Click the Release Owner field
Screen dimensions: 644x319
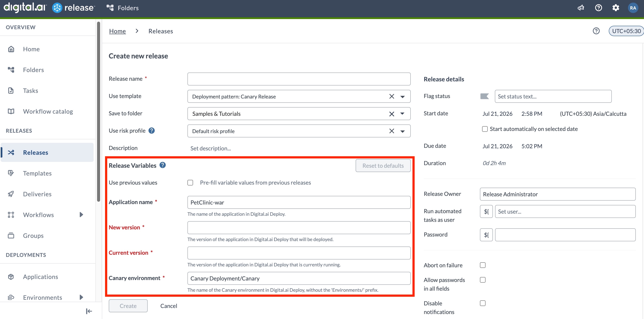click(558, 194)
